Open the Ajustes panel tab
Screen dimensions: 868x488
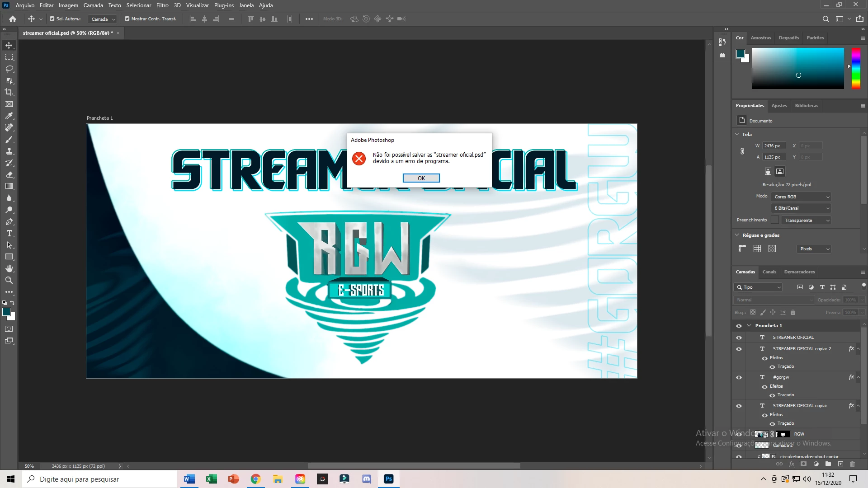click(x=779, y=106)
